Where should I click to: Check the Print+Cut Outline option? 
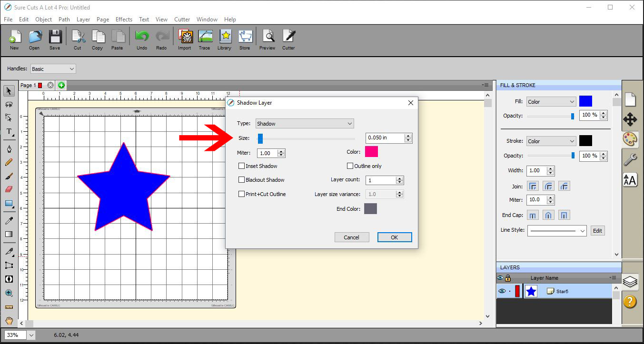(x=242, y=194)
